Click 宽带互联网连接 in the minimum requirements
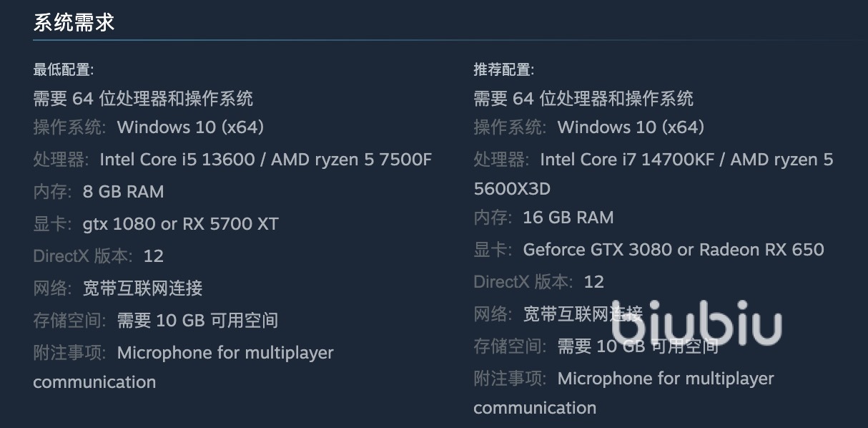868x428 pixels. click(142, 288)
